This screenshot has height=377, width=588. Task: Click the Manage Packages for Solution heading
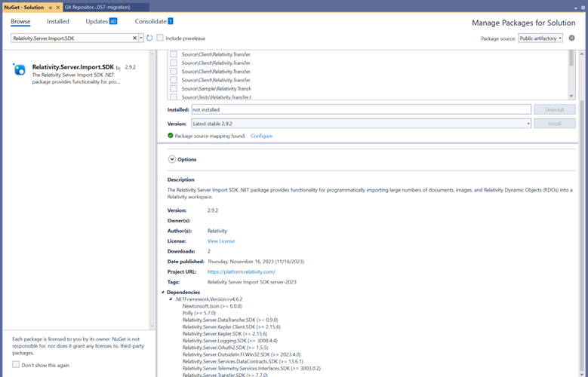[524, 23]
